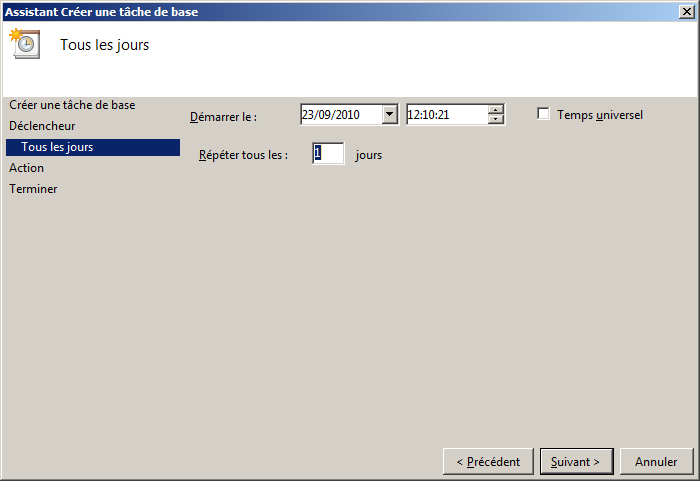Click the Répéter tous les label

(x=243, y=155)
